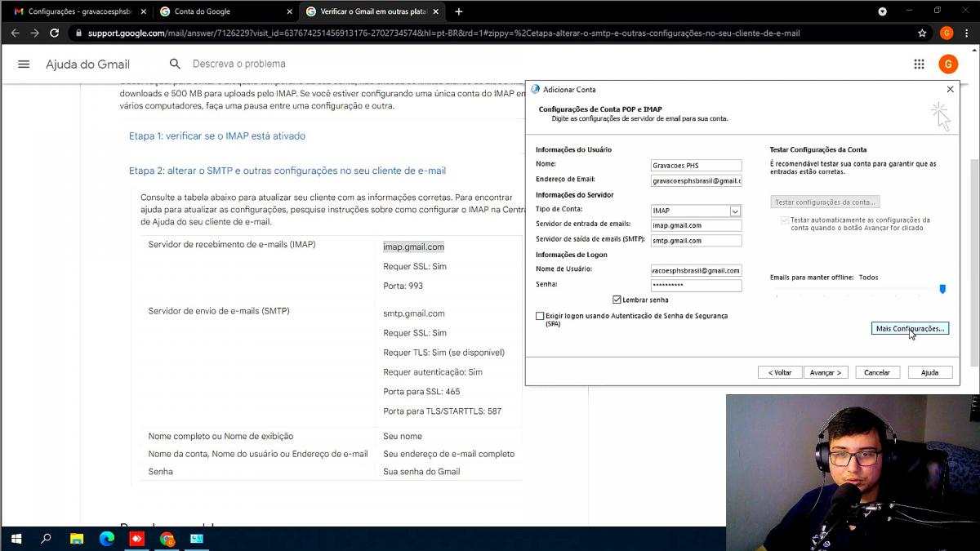980x551 pixels.
Task: Enable Exigir logon usando Autenticação de Senha
Action: point(540,316)
